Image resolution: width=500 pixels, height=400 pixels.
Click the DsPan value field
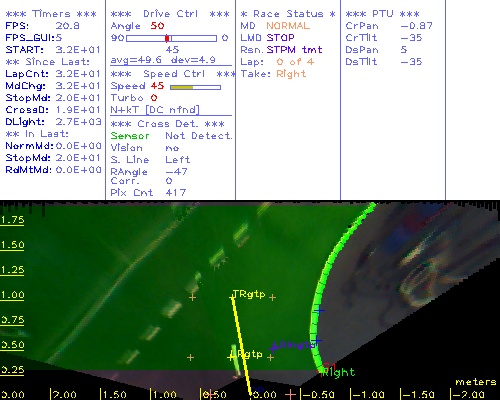pos(404,50)
